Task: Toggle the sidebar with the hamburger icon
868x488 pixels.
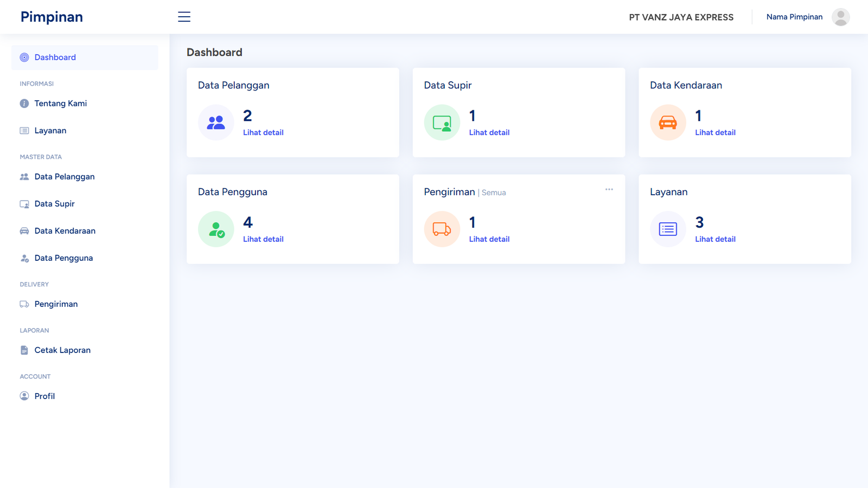Action: pos(184,17)
